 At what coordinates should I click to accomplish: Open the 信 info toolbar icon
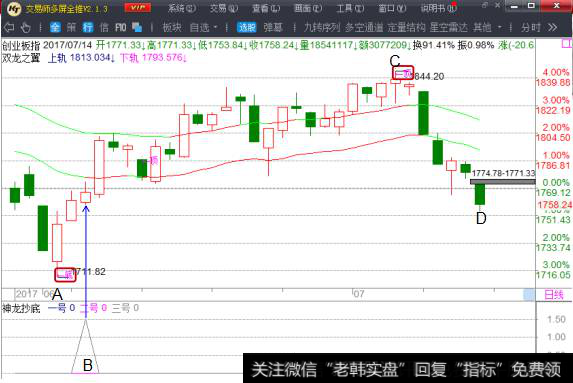coord(104,27)
